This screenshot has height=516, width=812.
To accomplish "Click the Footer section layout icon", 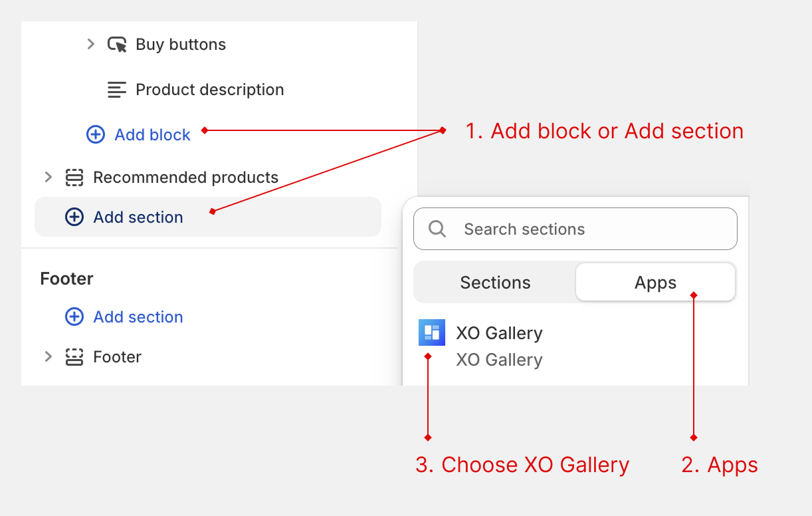I will (x=74, y=357).
